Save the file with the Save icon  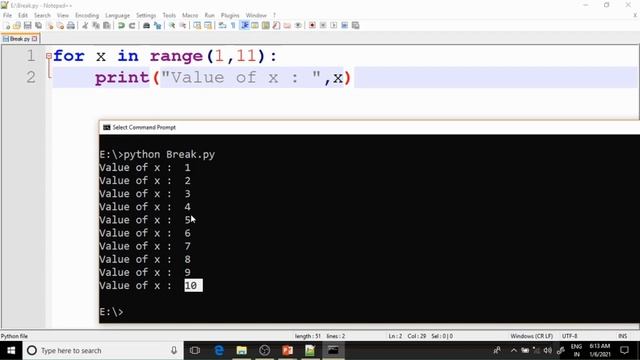27,26
